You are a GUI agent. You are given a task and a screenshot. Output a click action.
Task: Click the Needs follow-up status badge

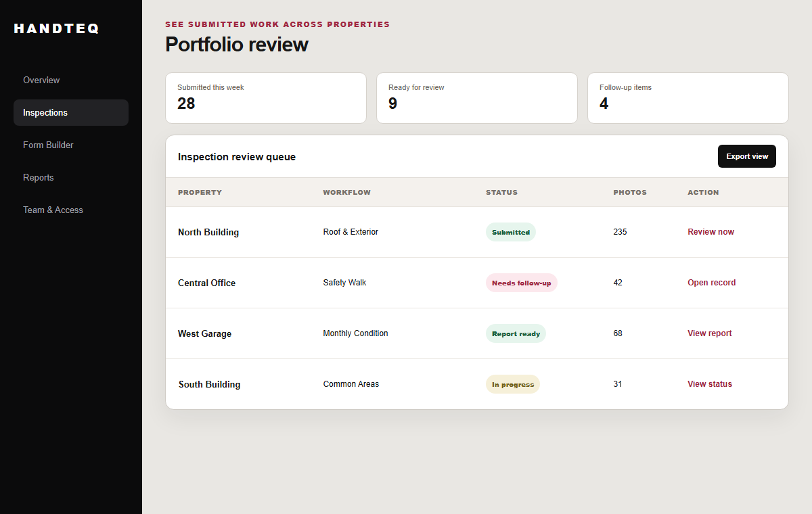click(522, 283)
